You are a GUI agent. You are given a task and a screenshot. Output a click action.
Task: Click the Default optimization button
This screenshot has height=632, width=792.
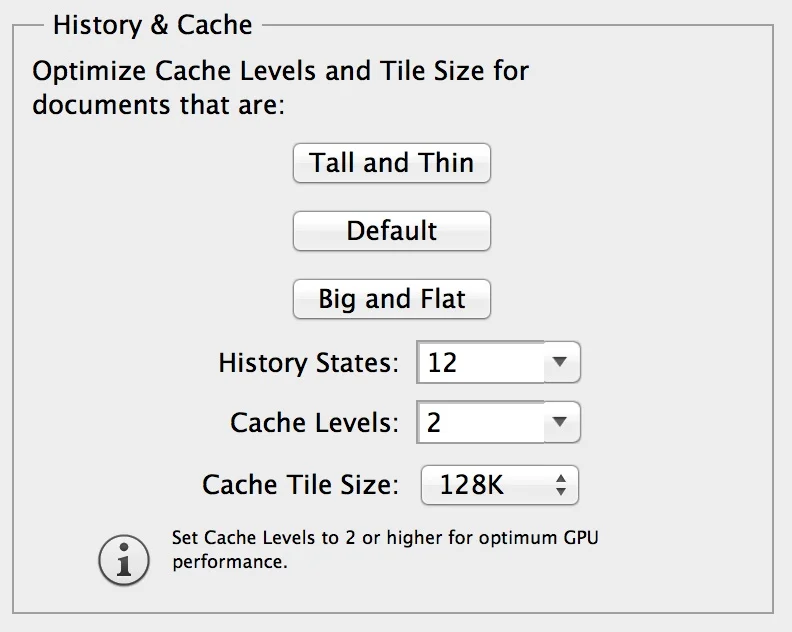391,231
